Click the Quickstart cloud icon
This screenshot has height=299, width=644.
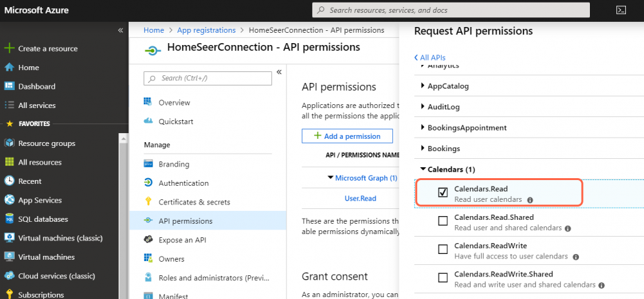pos(148,122)
